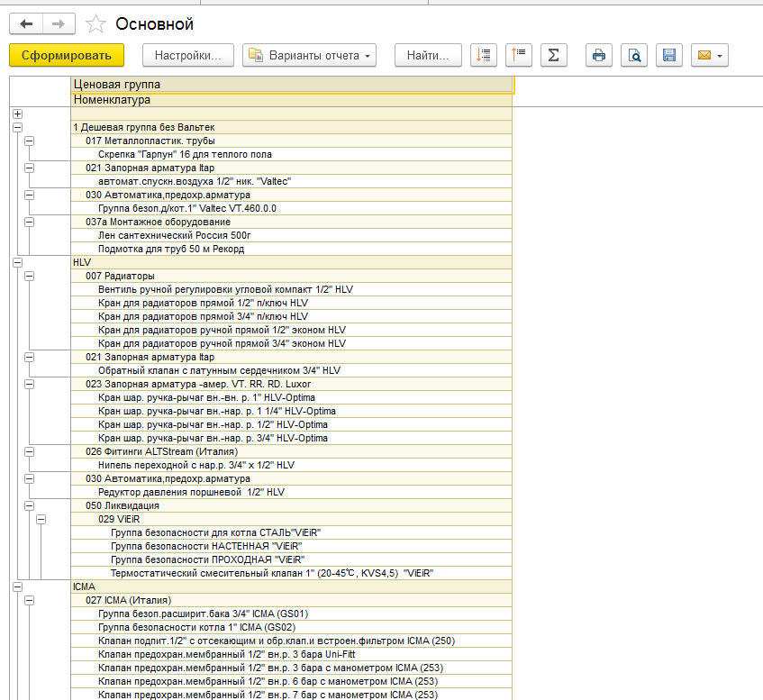Select Кран шар. ручка-рычаг вн.-нар. р. 3/4" HLV-Optima
763x700 pixels.
tap(292, 438)
